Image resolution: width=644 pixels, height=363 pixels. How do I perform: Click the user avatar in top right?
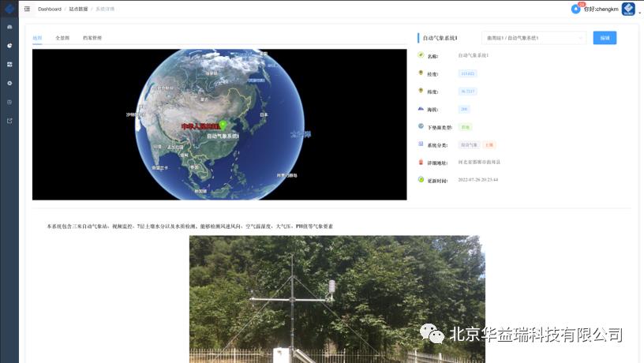pyautogui.click(x=628, y=9)
